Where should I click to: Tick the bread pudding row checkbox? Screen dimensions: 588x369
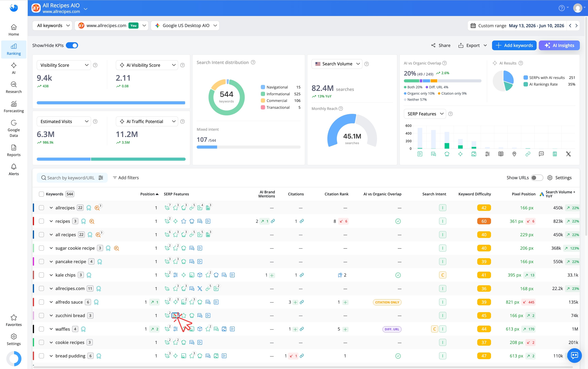click(x=41, y=356)
